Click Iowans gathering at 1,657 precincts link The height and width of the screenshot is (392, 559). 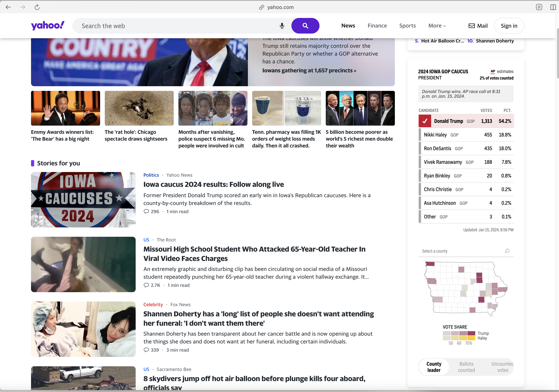(x=309, y=70)
